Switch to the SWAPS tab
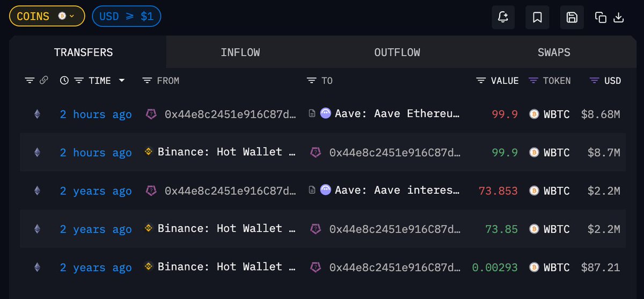 pyautogui.click(x=554, y=53)
